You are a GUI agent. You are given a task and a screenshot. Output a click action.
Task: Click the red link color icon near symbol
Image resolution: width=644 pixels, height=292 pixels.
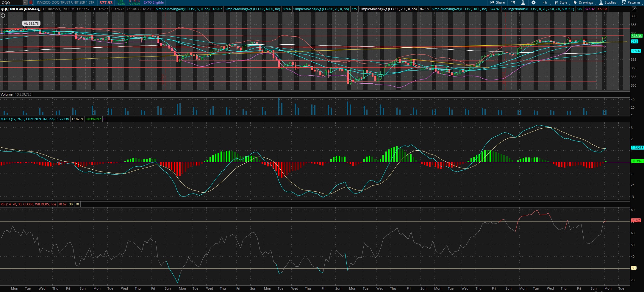31,2
